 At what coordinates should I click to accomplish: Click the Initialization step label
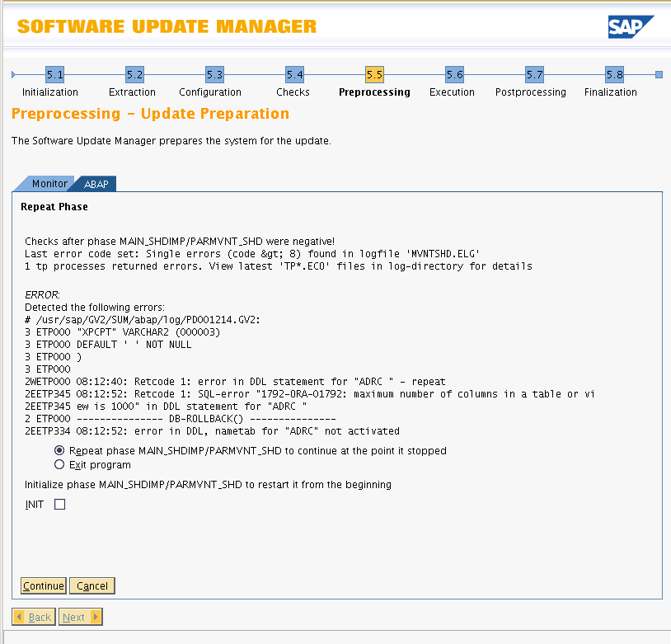(x=50, y=92)
